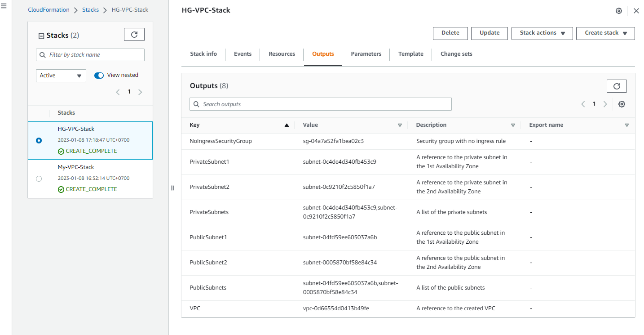This screenshot has height=335, width=644.
Task: Refresh the Stacks list
Action: click(x=134, y=35)
